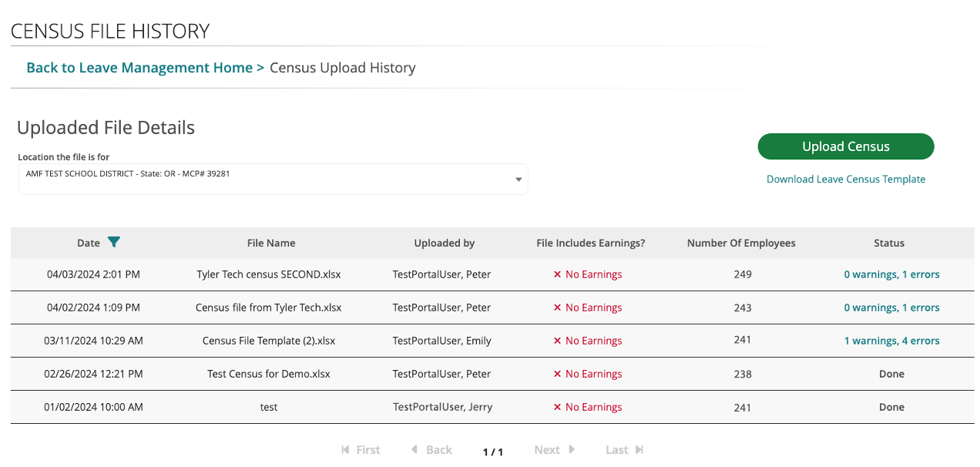Click red X for Tyler Tech census SECOND
980x467 pixels.
pyautogui.click(x=557, y=275)
